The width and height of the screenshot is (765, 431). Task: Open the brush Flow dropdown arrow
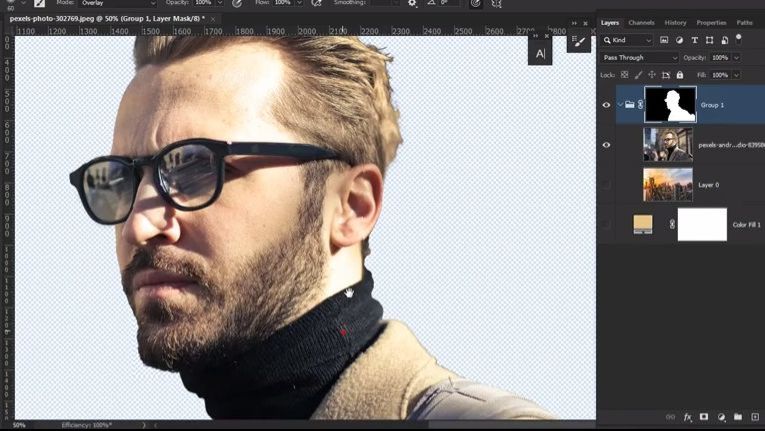(299, 3)
